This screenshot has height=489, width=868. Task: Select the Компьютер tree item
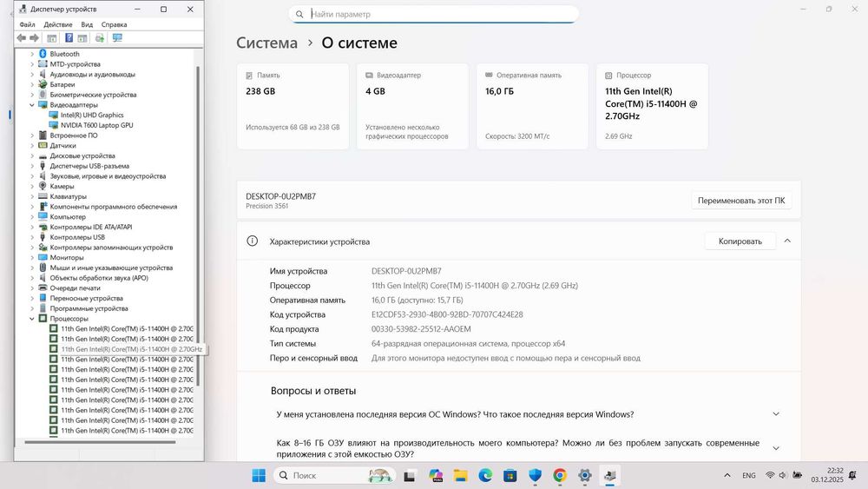[68, 216]
